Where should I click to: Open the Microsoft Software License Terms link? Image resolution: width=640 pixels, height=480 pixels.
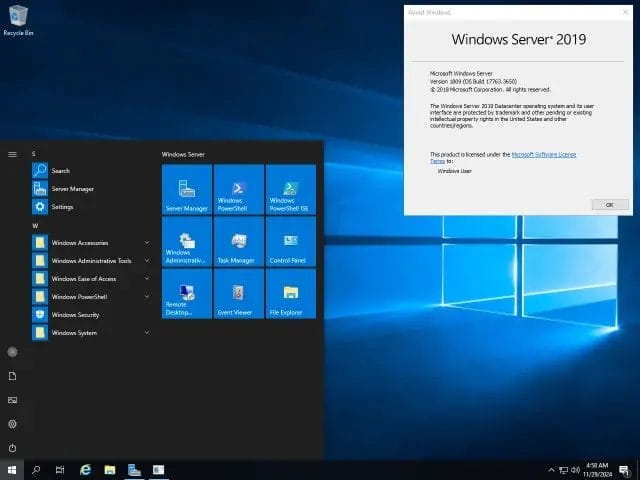544,154
